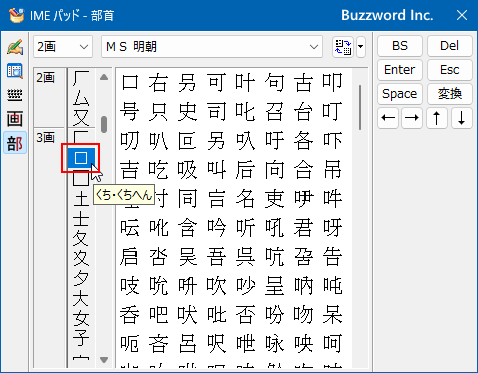Click the radical list scrollbar thumb
The width and height of the screenshot is (478, 373).
pos(104,124)
